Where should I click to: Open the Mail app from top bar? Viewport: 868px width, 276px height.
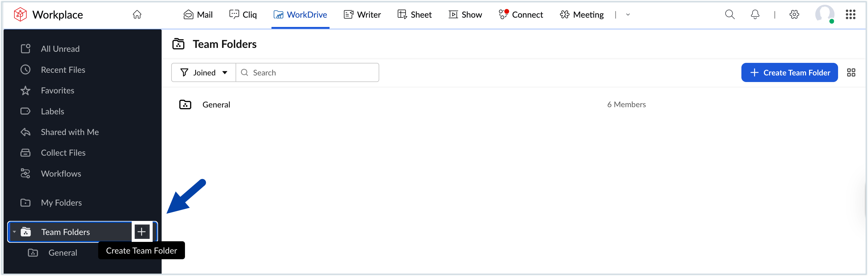click(198, 14)
